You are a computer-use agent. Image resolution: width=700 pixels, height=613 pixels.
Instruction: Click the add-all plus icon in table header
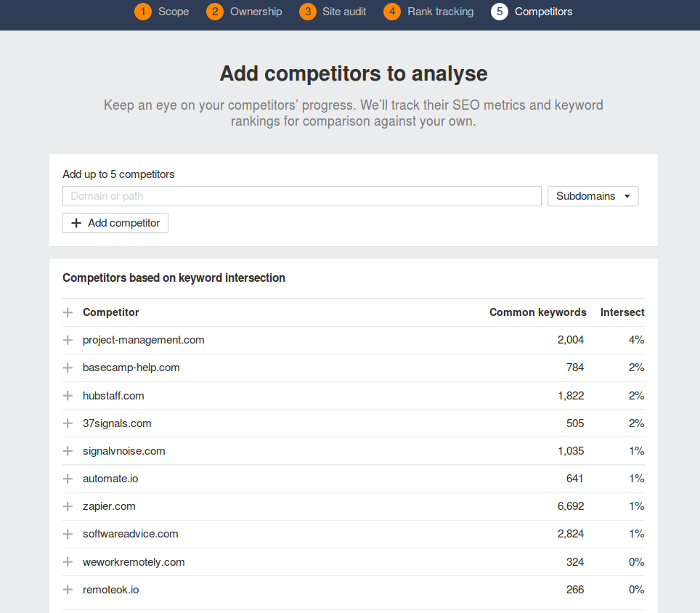[x=68, y=312]
